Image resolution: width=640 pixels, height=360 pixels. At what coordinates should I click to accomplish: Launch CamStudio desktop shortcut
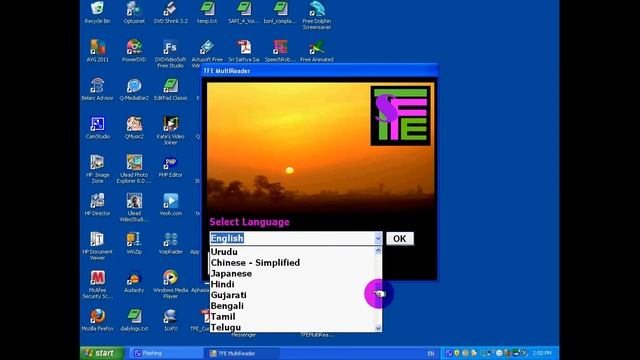(98, 127)
